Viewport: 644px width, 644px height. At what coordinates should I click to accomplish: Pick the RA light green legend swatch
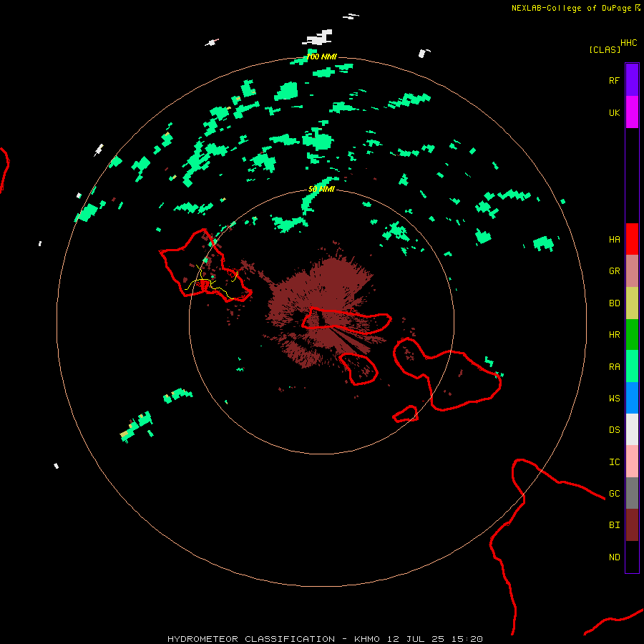632,366
